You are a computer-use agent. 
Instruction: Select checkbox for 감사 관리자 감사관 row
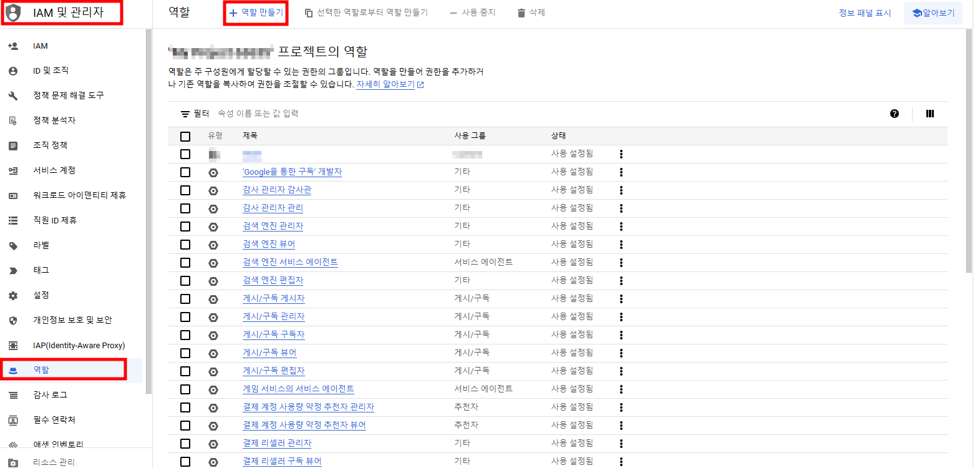pos(185,190)
